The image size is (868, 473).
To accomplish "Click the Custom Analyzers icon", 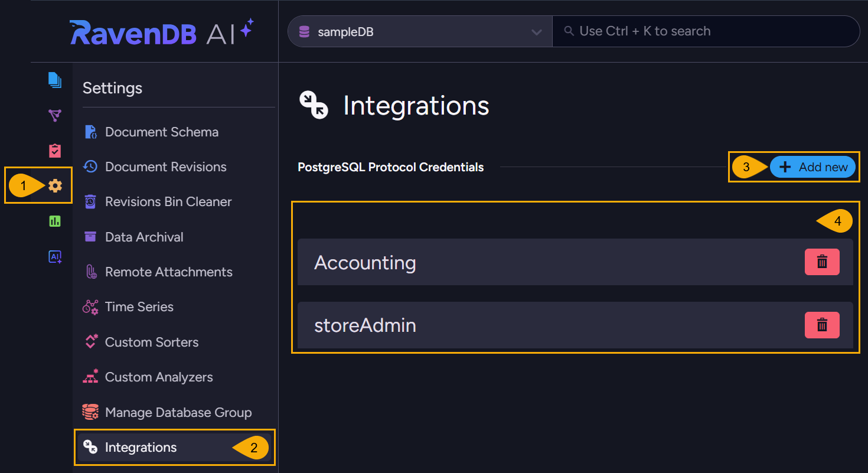I will click(x=90, y=377).
